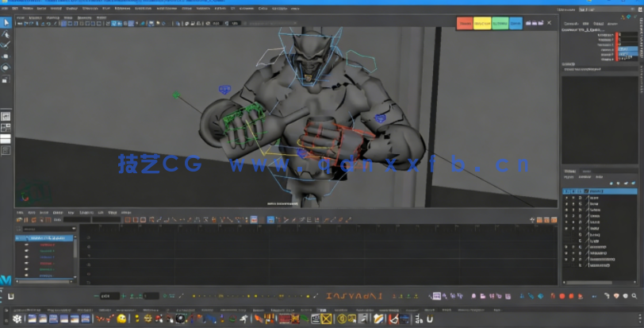Toggle the eye icon of the last listed curve

(x=25, y=276)
